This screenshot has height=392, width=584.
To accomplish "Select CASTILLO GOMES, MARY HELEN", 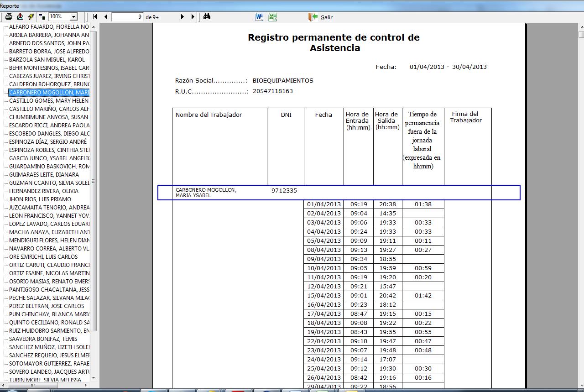I will tap(49, 100).
